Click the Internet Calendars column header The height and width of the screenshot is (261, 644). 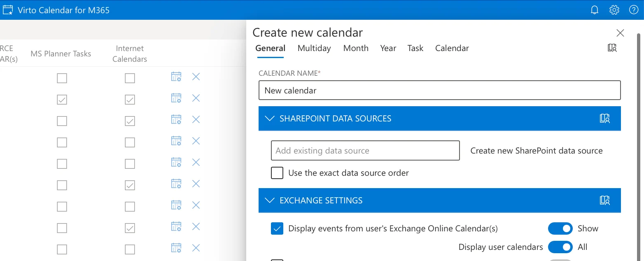tap(130, 54)
